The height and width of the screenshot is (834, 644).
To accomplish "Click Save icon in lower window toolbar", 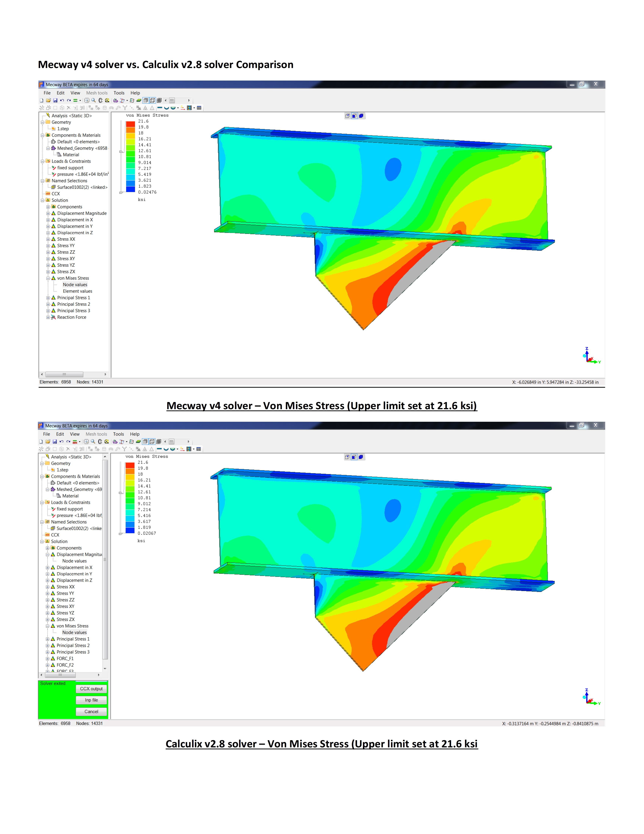I will click(x=55, y=442).
